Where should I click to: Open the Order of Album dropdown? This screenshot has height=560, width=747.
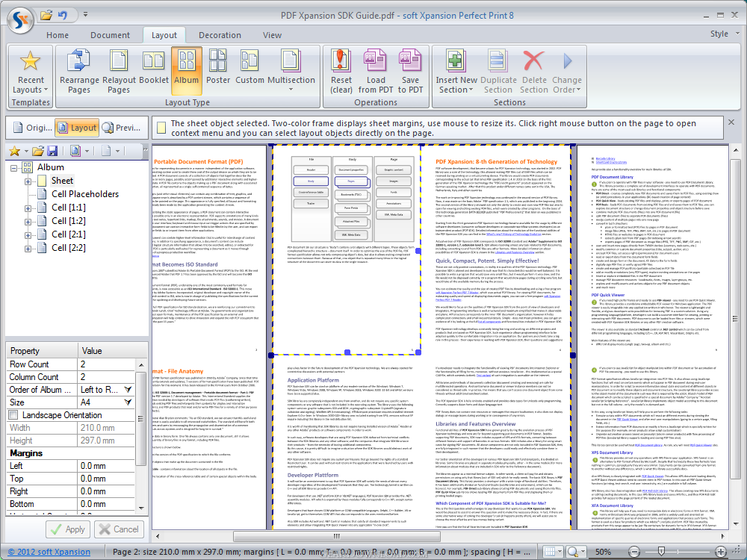[x=128, y=390]
